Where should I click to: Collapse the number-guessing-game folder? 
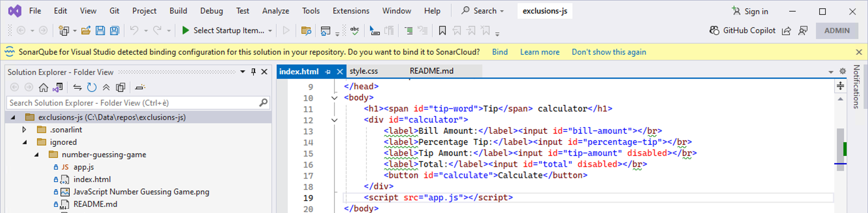coord(37,155)
